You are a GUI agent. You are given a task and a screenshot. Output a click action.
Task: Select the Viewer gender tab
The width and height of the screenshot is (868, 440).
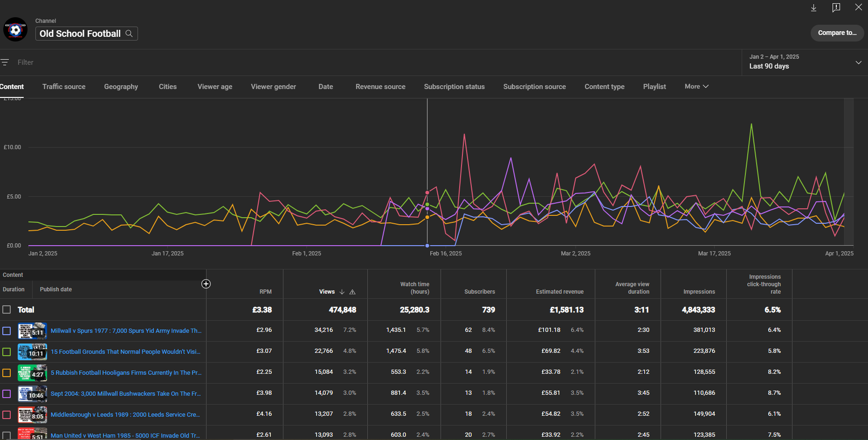point(274,87)
